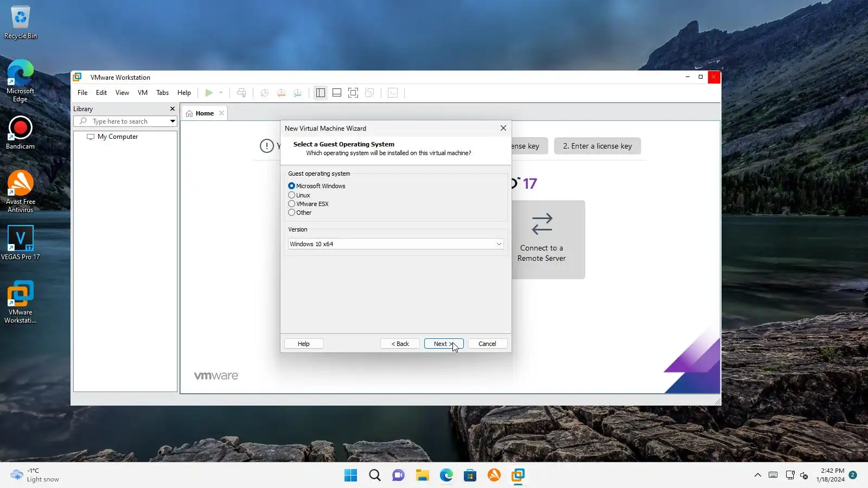The width and height of the screenshot is (868, 488).
Task: Click the touch keyboard tray icon
Action: [774, 476]
